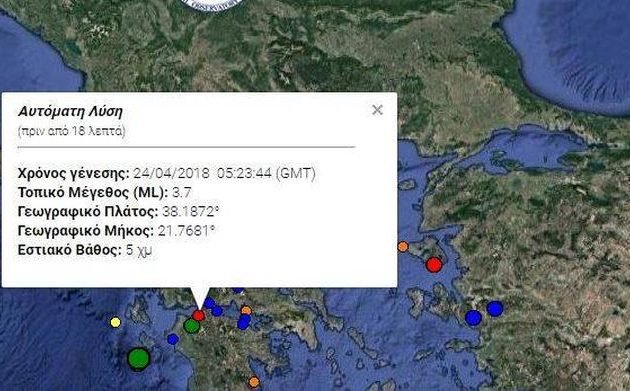Click the "πριν από 18 λεπτά" timestamp text

coord(72,131)
